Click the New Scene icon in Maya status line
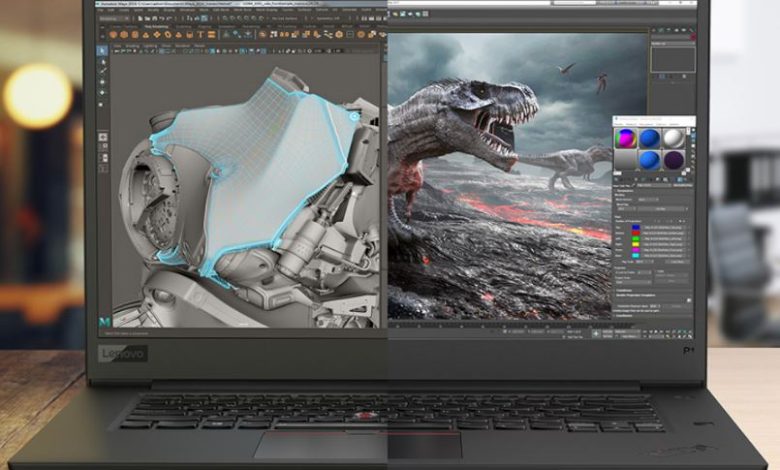 pyautogui.click(x=140, y=18)
